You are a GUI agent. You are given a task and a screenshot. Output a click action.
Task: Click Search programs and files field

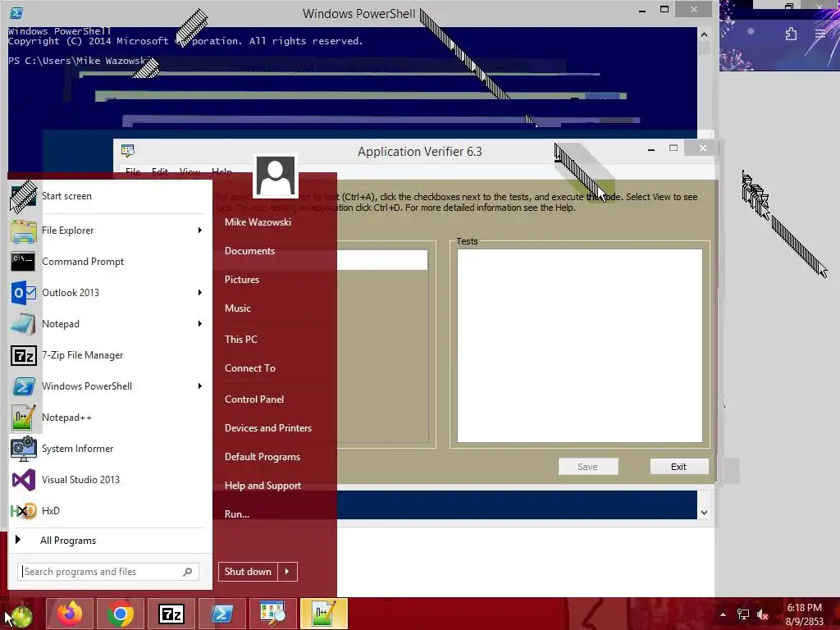(x=107, y=572)
